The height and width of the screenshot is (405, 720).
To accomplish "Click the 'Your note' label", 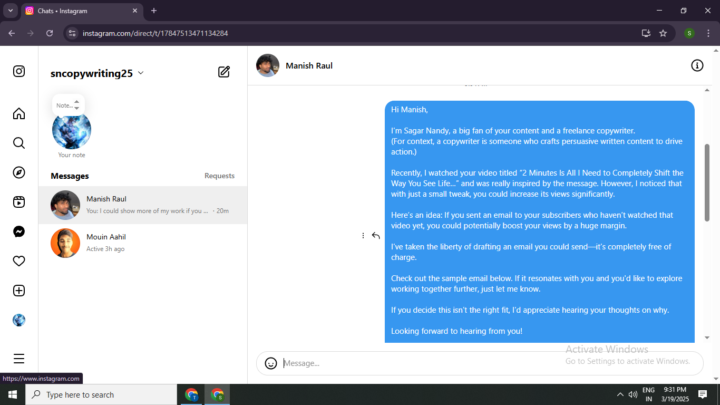I will point(72,155).
